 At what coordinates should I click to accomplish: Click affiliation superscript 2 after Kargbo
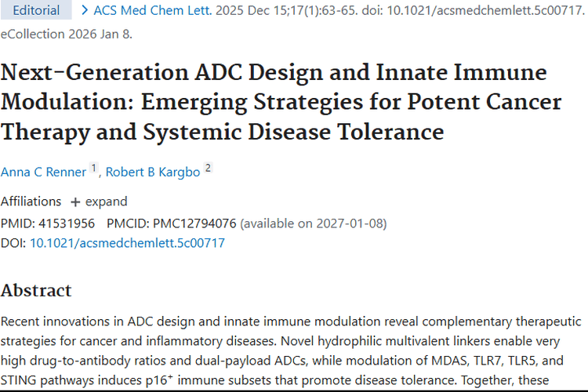208,167
